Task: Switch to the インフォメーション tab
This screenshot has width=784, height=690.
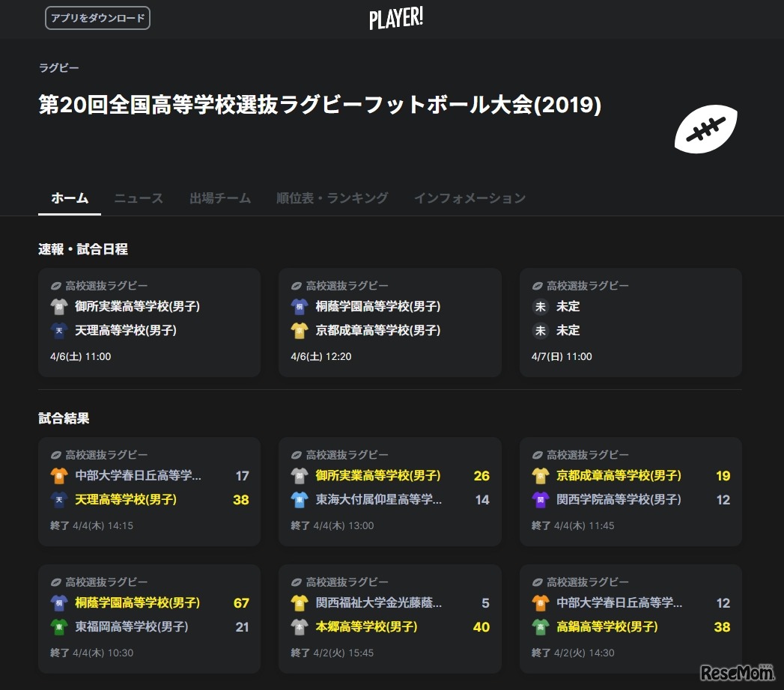Action: click(x=470, y=198)
